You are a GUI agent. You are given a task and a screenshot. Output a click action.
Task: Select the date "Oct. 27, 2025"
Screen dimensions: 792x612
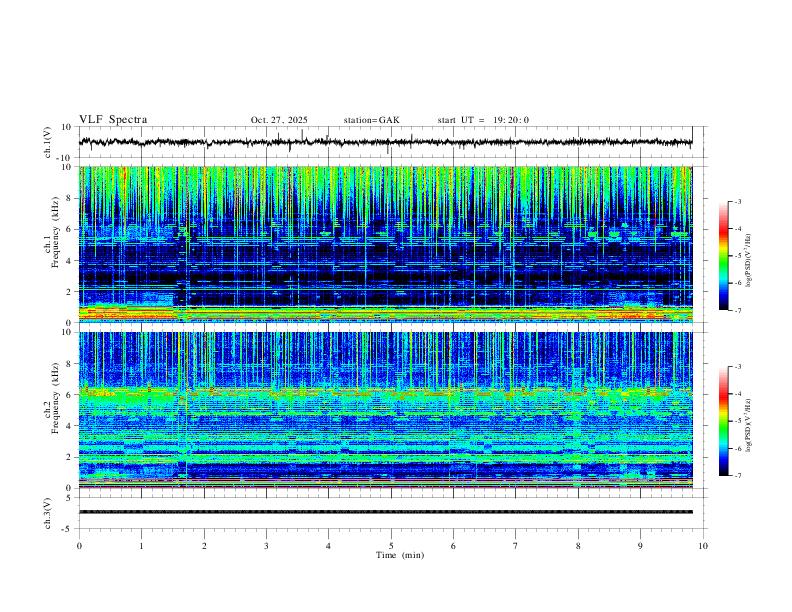279,120
